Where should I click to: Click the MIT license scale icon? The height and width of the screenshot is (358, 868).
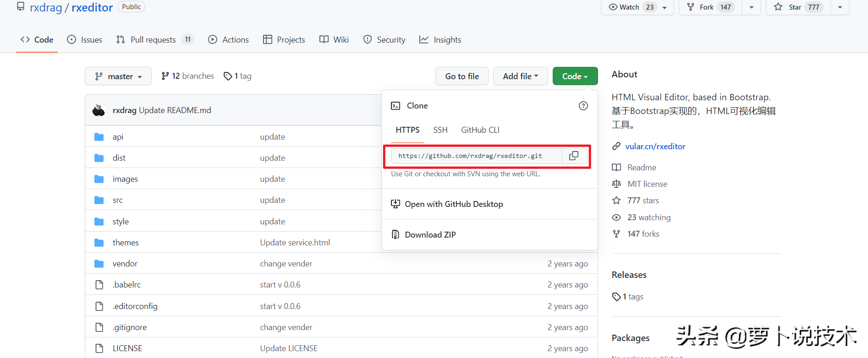[616, 184]
